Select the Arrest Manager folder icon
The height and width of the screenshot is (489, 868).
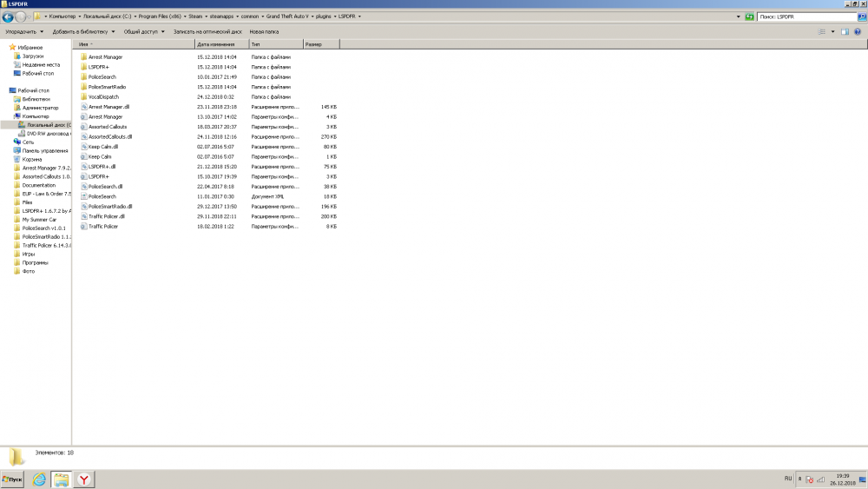click(x=83, y=57)
